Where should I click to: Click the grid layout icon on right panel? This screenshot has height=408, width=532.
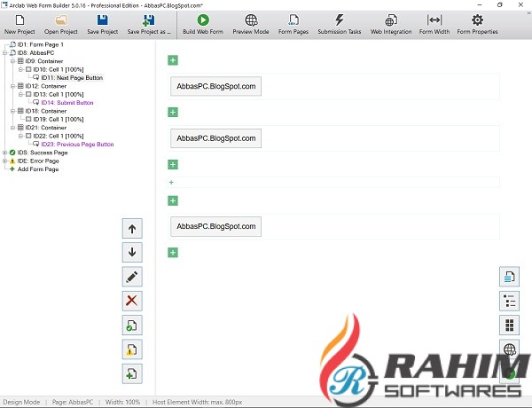(x=510, y=325)
